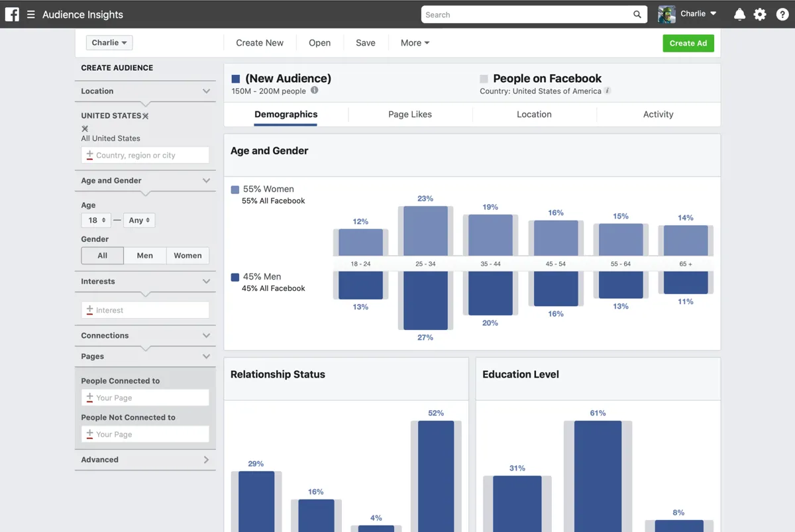Click the blue New Audience color square
The height and width of the screenshot is (532, 795).
point(236,79)
